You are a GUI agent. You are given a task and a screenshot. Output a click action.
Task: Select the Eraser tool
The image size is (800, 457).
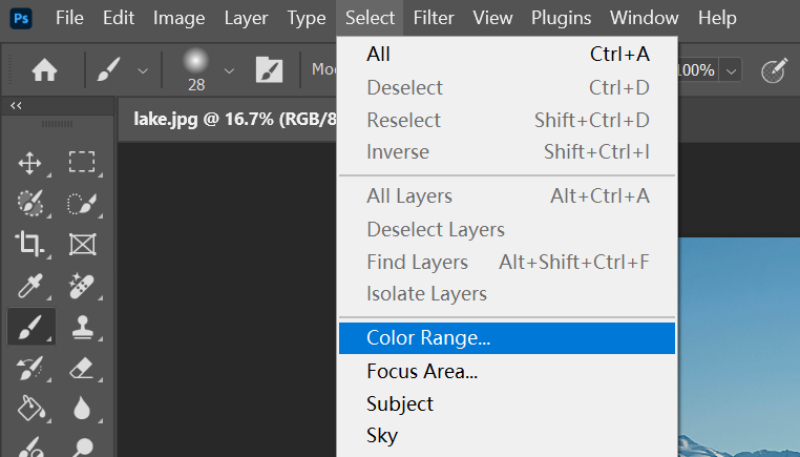(x=81, y=367)
